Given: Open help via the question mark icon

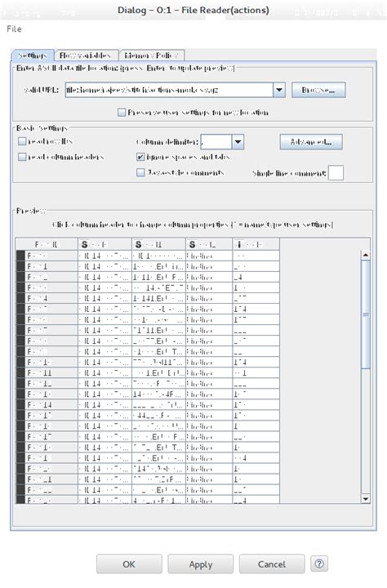Looking at the screenshot, I should 319,564.
